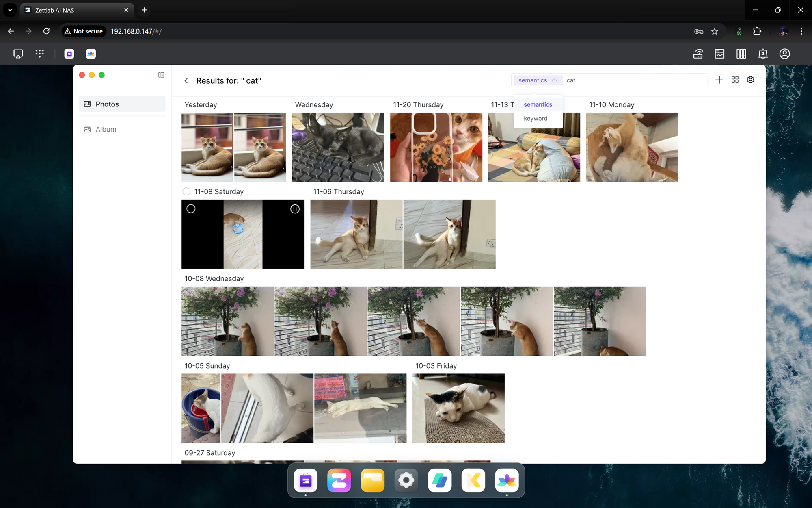Collapse the sidebar panel icon

click(x=161, y=75)
